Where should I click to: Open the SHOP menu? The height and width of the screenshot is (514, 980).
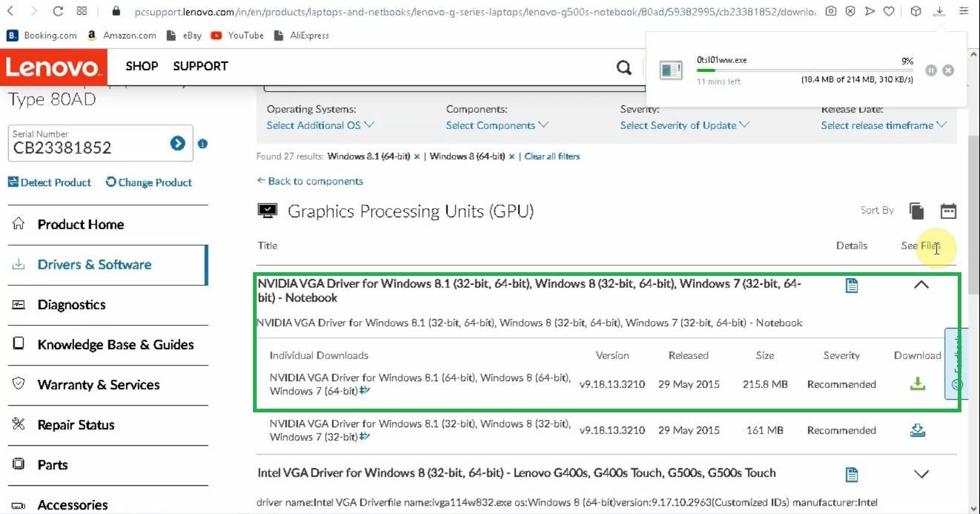pyautogui.click(x=142, y=66)
